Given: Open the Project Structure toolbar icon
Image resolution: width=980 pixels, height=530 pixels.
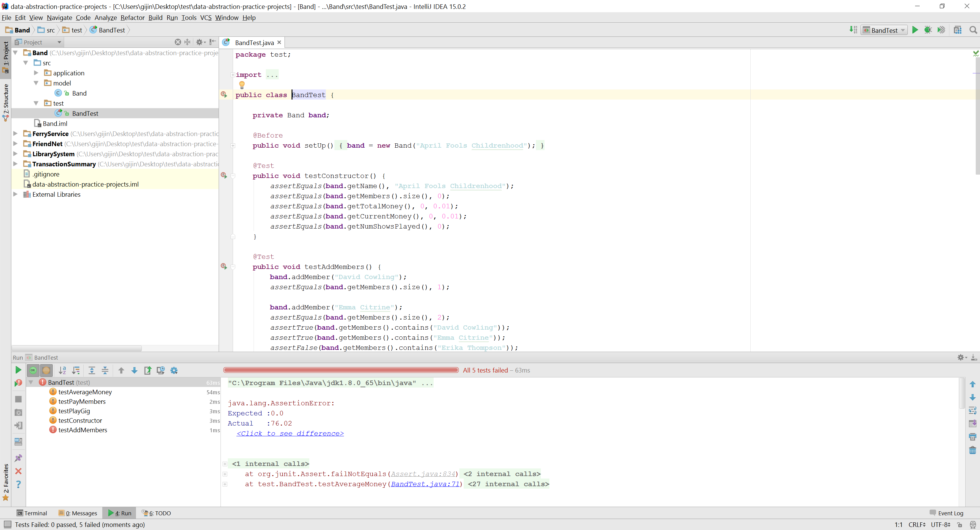Looking at the screenshot, I should (x=958, y=30).
